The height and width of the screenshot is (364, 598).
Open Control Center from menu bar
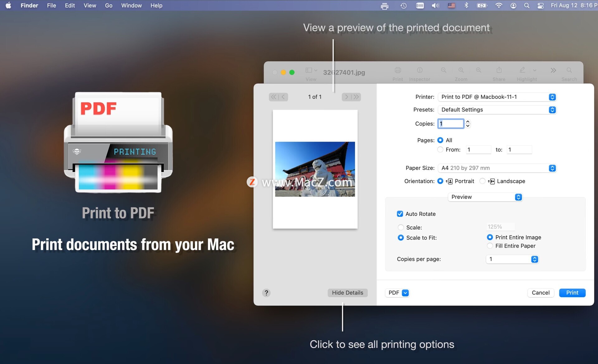541,6
